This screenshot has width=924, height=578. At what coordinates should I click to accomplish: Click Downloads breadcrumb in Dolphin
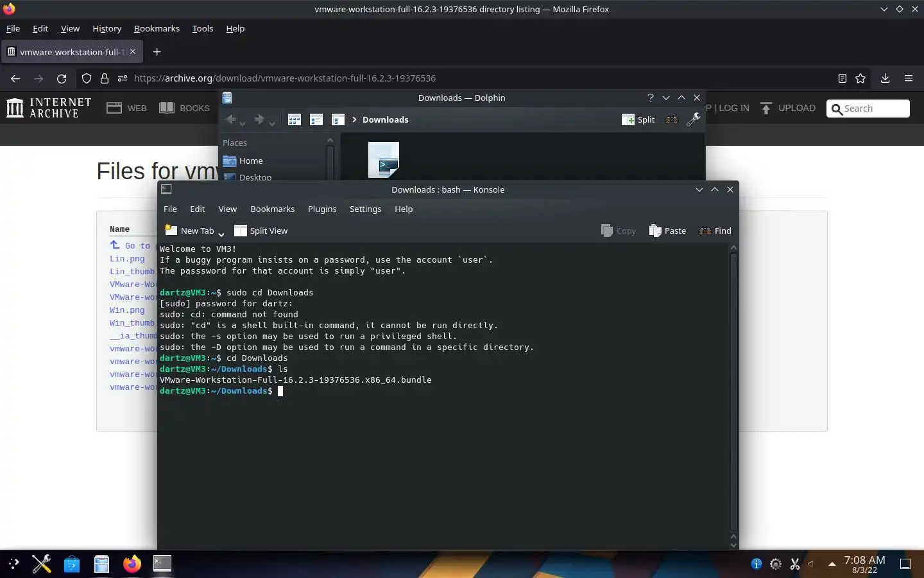[x=385, y=119]
